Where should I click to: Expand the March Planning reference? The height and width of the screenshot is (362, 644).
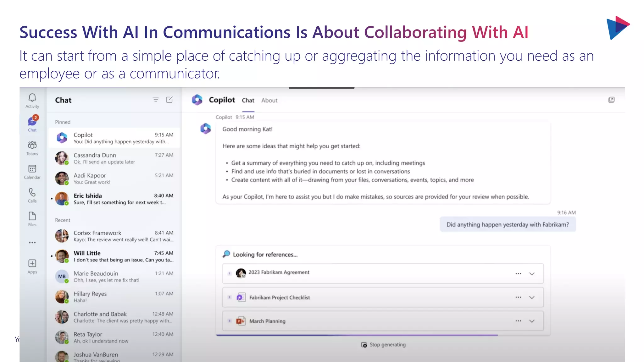click(532, 321)
